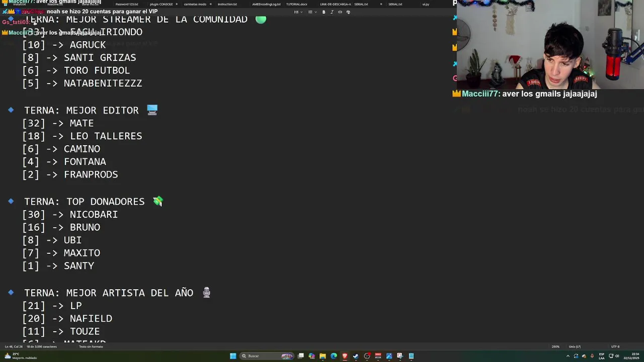Toggle italic formatting in Notepad toolbar
Image resolution: width=644 pixels, height=362 pixels.
pos(332,12)
